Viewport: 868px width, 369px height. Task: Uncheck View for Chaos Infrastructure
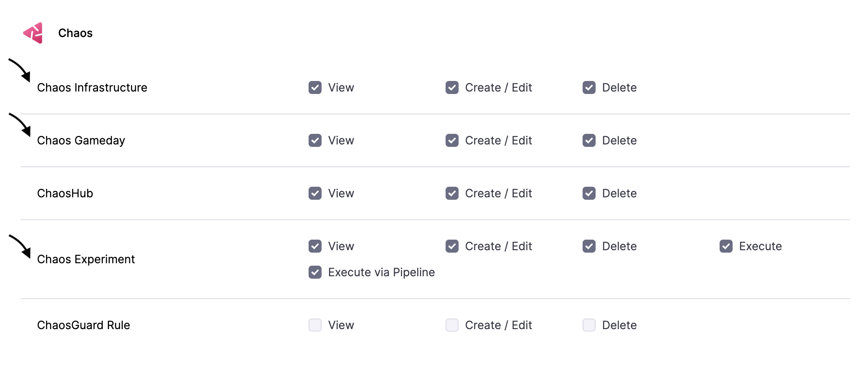pos(315,87)
